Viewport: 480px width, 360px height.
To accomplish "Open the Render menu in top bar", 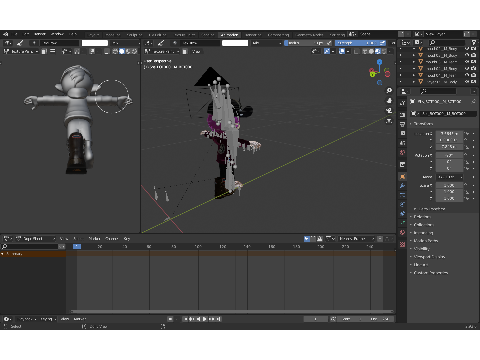I will point(40,34).
